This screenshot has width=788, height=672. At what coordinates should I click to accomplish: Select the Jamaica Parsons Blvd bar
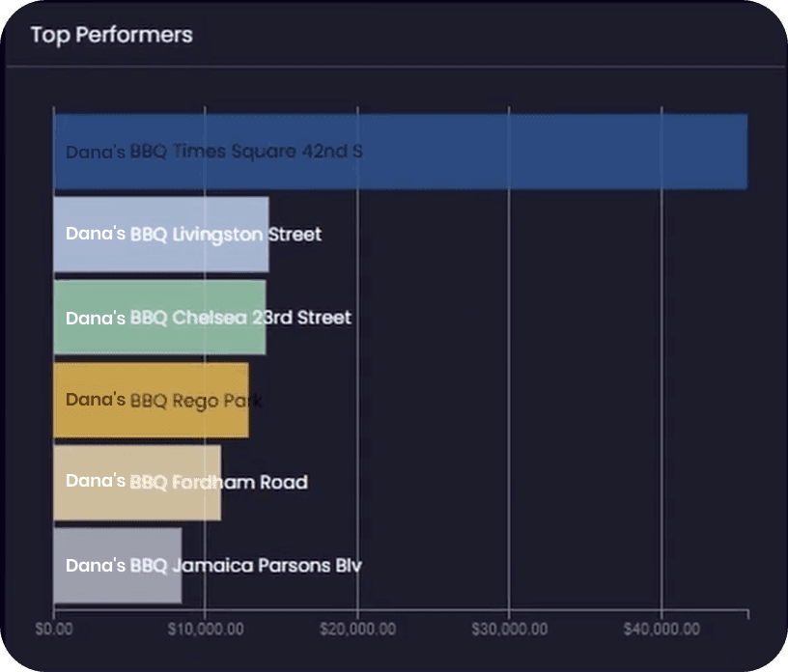pyautogui.click(x=118, y=566)
